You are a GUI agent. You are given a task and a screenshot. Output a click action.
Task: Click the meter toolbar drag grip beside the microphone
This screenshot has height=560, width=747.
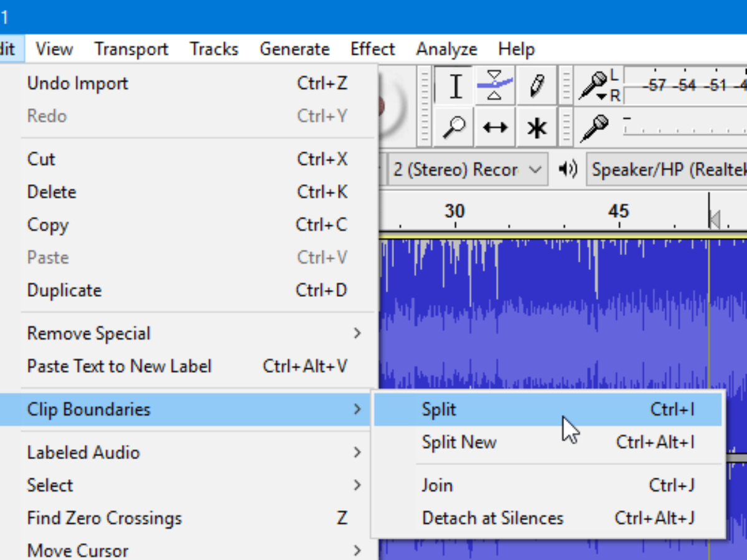point(566,86)
